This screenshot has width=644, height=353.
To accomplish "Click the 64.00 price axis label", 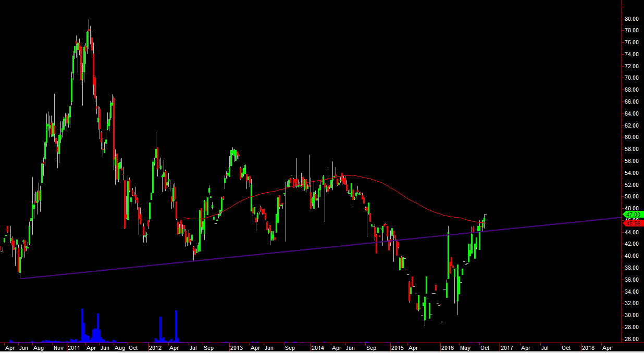I will point(631,114).
